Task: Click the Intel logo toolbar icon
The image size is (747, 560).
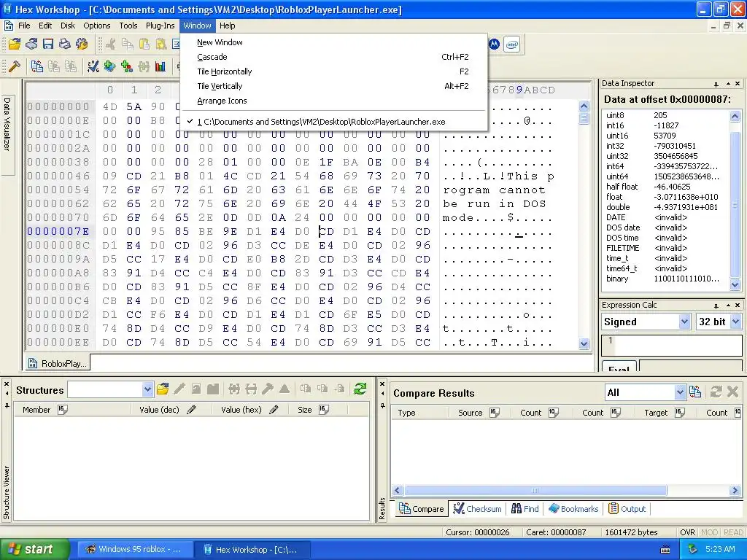Action: [511, 44]
